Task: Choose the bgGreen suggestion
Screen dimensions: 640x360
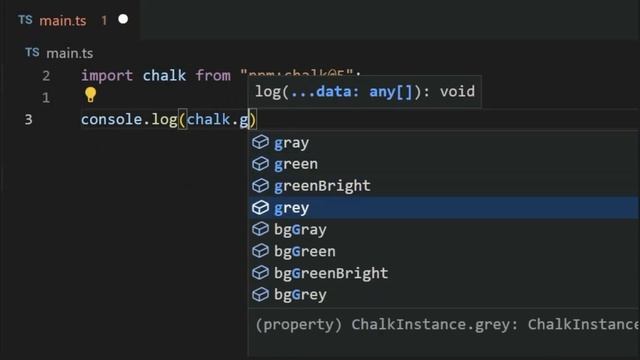Action: click(x=443, y=251)
